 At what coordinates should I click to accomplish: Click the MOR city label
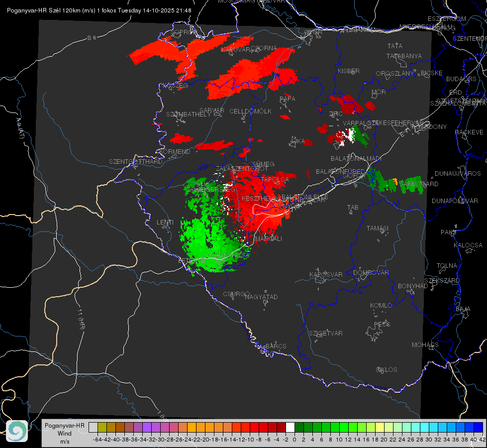coord(379,92)
